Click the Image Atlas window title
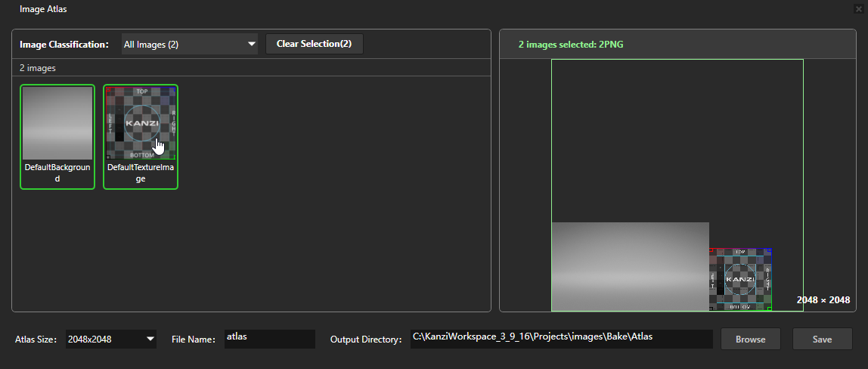The width and height of the screenshot is (868, 369). (43, 9)
